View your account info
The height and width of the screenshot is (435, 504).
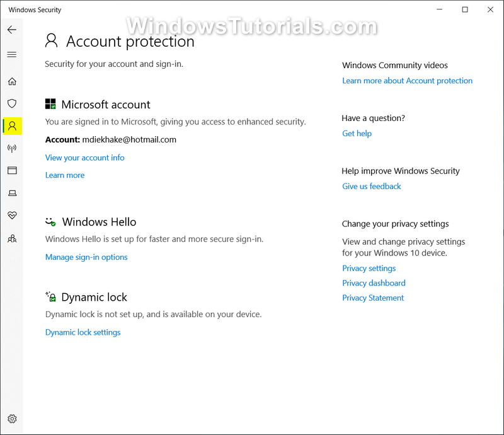[x=84, y=157]
